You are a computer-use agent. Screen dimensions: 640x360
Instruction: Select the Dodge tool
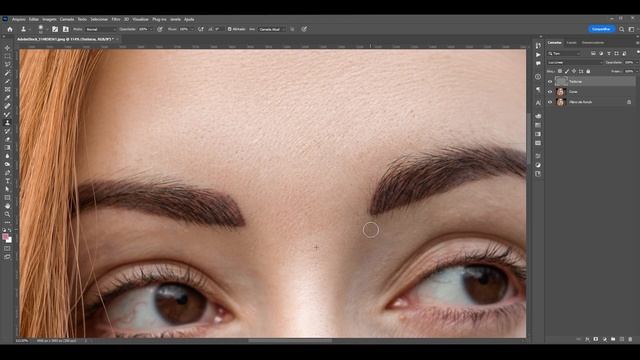pos(7,164)
